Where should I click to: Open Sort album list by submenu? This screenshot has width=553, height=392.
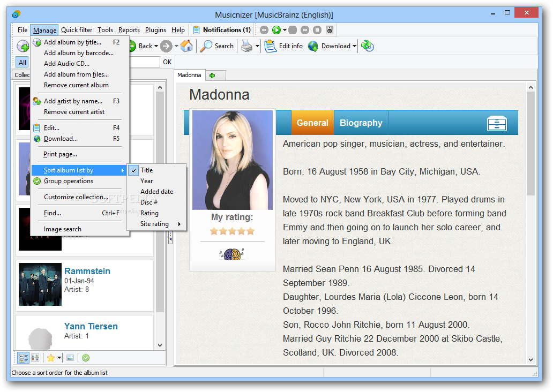(79, 170)
